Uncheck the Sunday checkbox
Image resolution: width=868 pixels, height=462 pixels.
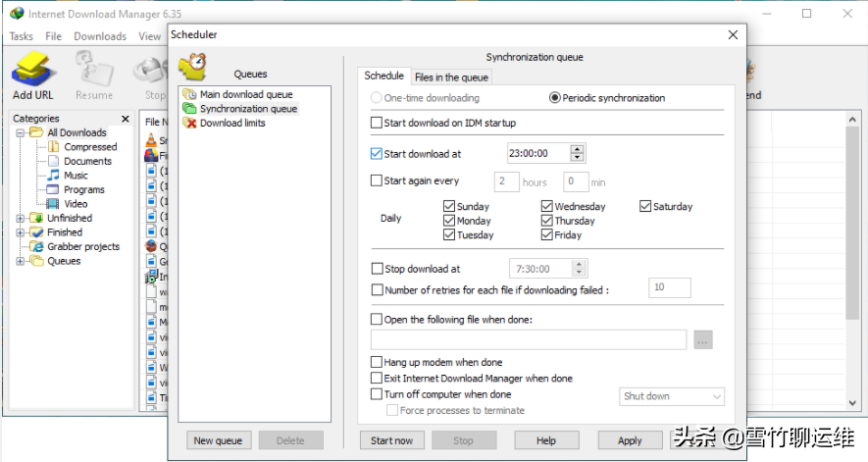[x=449, y=206]
